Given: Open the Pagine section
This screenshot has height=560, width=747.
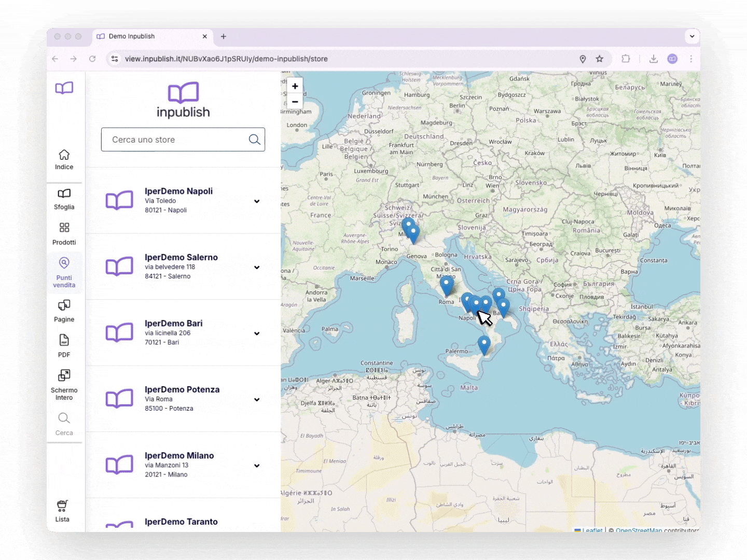Looking at the screenshot, I should coord(64,310).
